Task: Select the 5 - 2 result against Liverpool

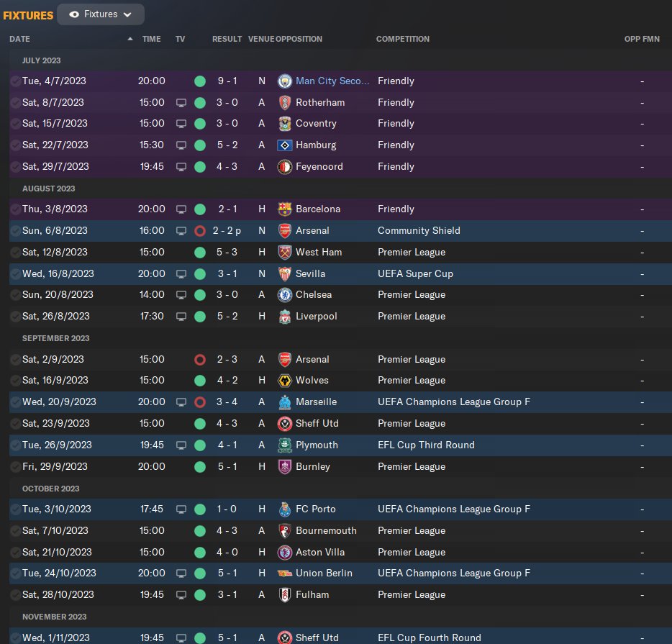Action: (x=227, y=316)
